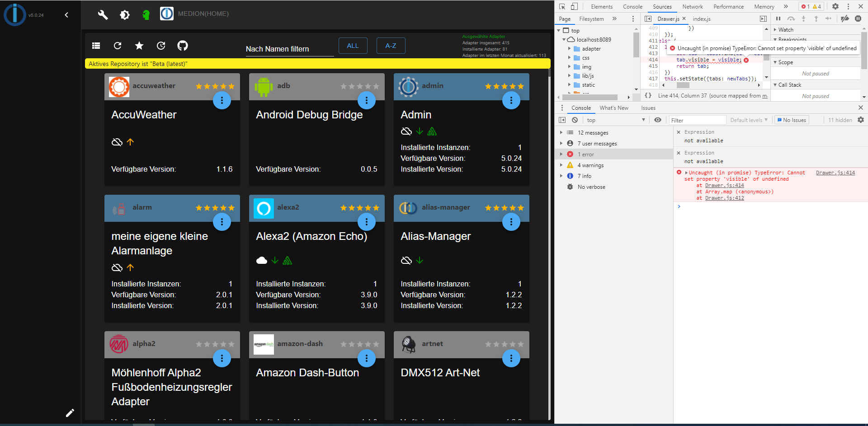Open console settings gear next to 11 hidden
The image size is (868, 426).
861,120
